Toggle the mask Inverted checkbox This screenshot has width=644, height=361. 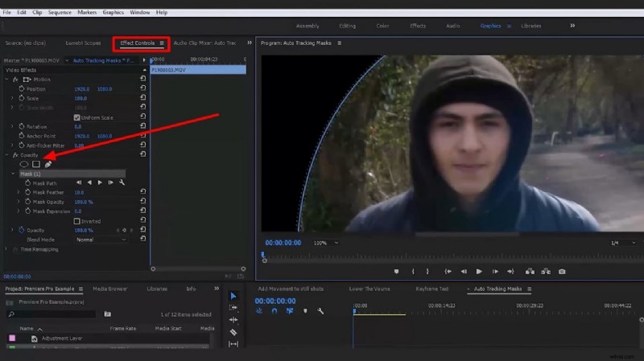[76, 221]
